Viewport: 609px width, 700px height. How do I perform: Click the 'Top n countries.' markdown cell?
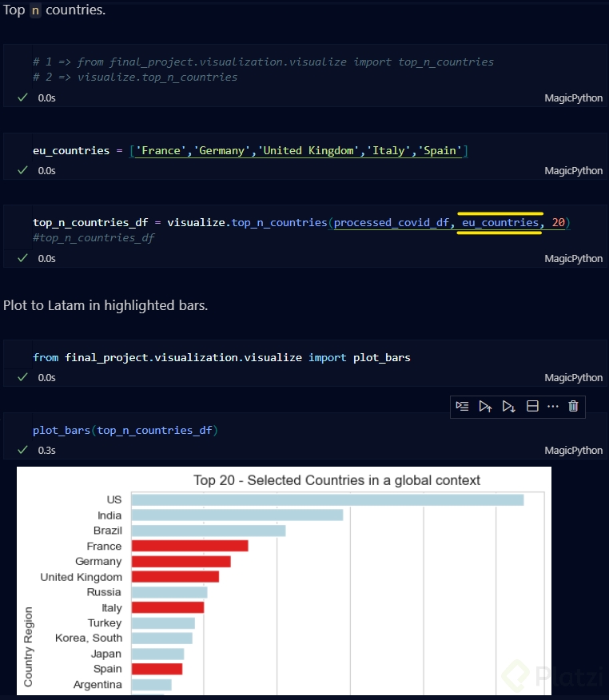54,11
